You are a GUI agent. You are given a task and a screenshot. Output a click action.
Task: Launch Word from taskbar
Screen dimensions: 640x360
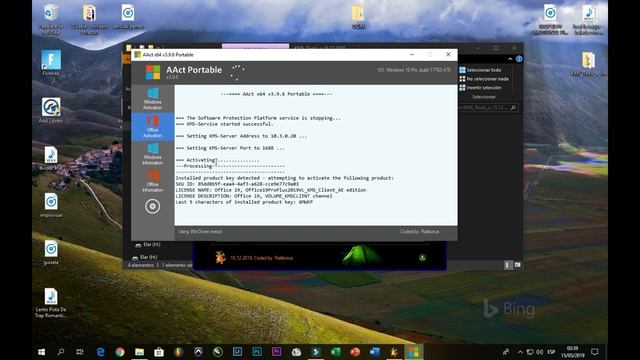click(375, 352)
